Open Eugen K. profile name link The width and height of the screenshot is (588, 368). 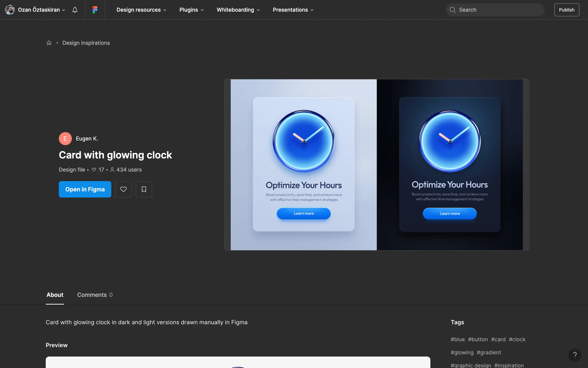(87, 138)
